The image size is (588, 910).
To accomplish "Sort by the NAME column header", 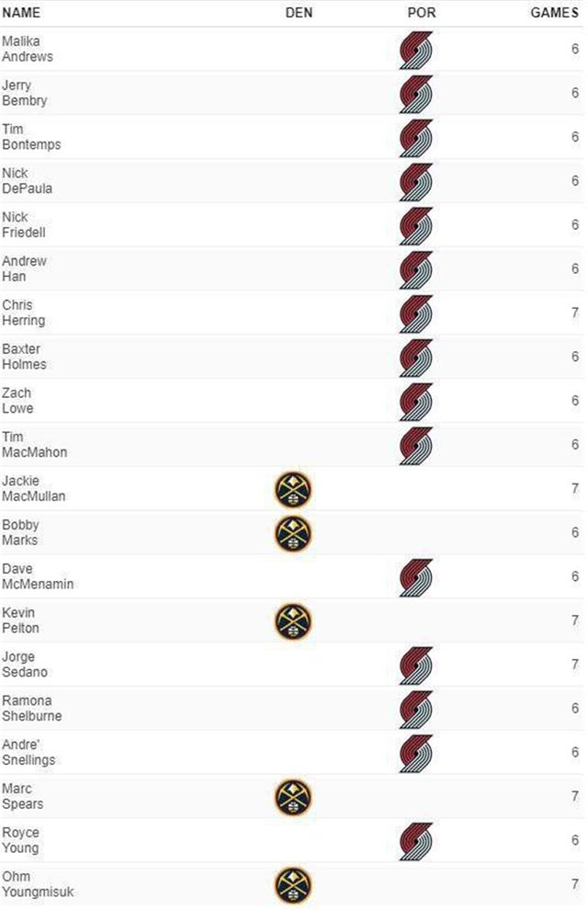I will tap(21, 13).
